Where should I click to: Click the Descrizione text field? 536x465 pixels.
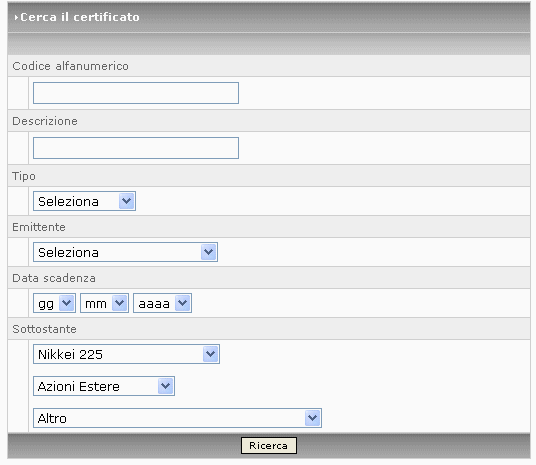click(136, 148)
